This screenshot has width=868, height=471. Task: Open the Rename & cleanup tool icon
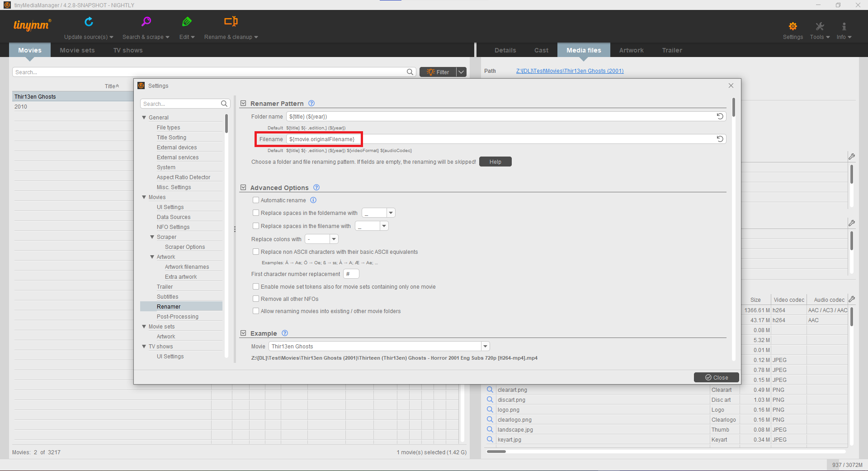click(x=231, y=21)
